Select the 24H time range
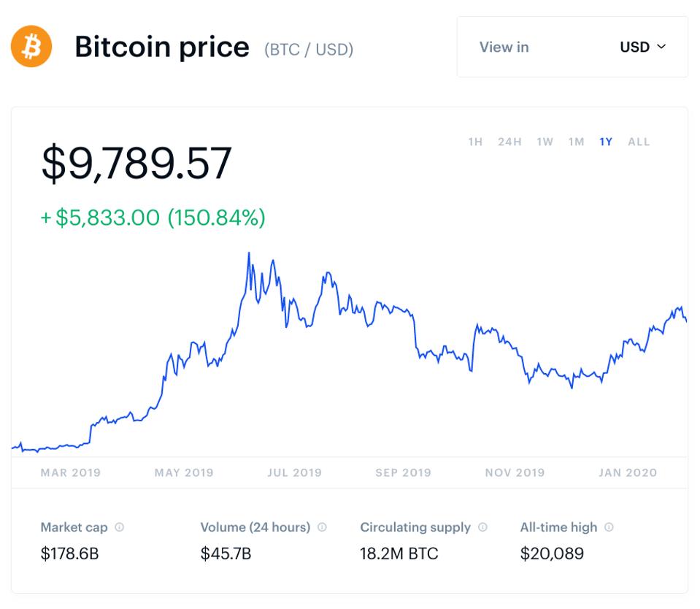 tap(509, 142)
